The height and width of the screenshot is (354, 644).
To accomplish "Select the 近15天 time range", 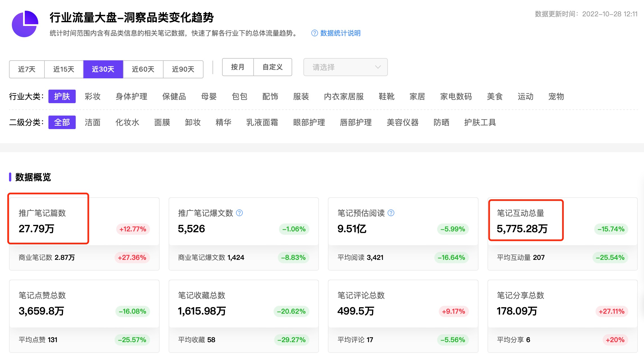I will pyautogui.click(x=64, y=69).
